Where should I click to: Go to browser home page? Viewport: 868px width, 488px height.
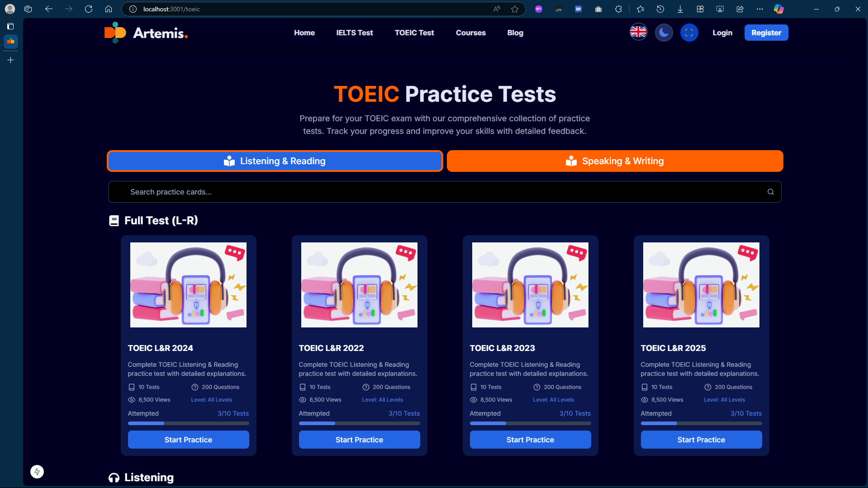(109, 9)
